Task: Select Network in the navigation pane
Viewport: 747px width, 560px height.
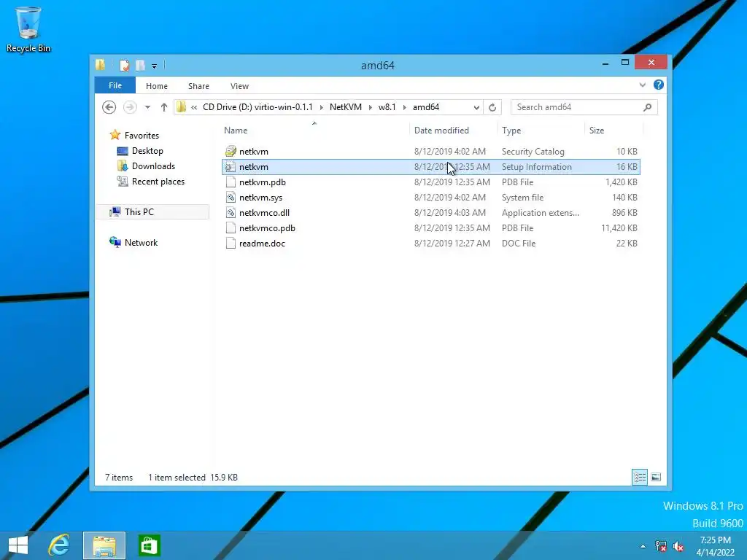Action: pyautogui.click(x=141, y=242)
